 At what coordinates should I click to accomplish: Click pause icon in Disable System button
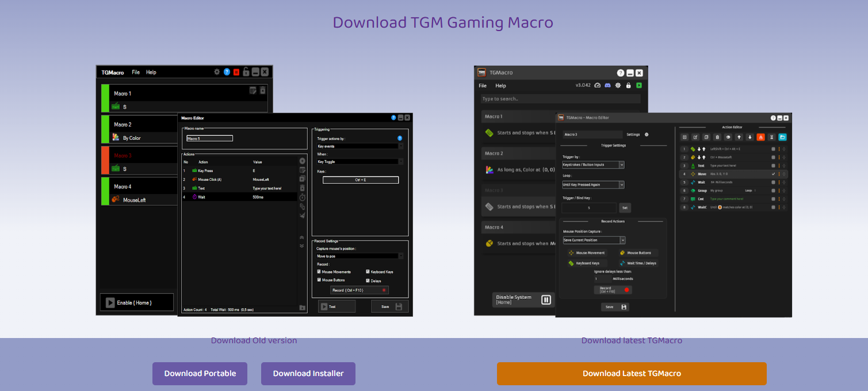pos(546,299)
